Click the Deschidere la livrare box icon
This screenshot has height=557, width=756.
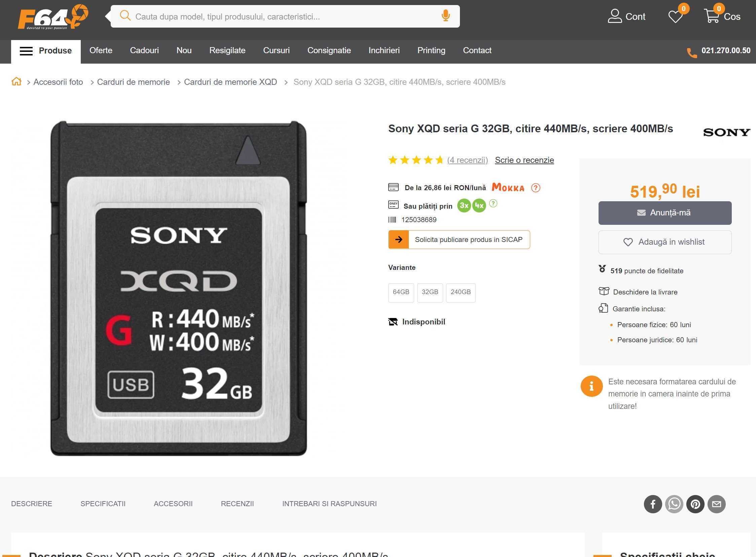(x=604, y=291)
